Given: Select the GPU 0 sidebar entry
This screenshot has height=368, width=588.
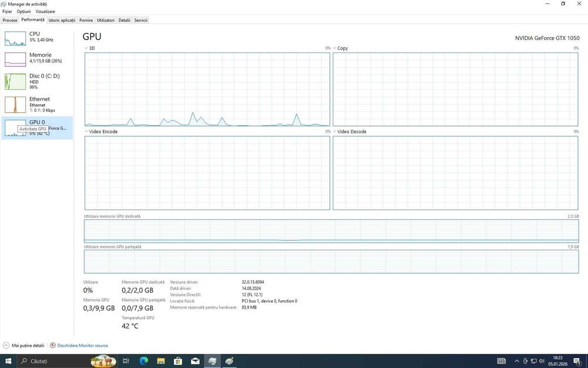Looking at the screenshot, I should tap(36, 128).
